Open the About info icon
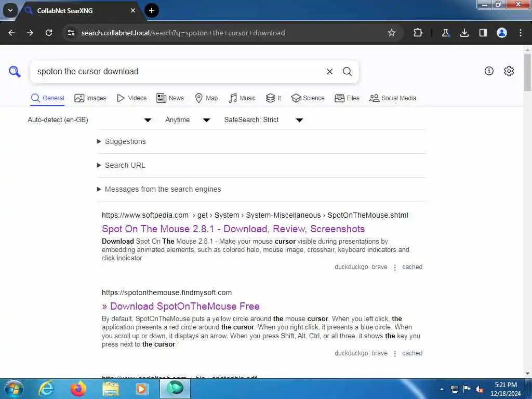 coord(489,71)
